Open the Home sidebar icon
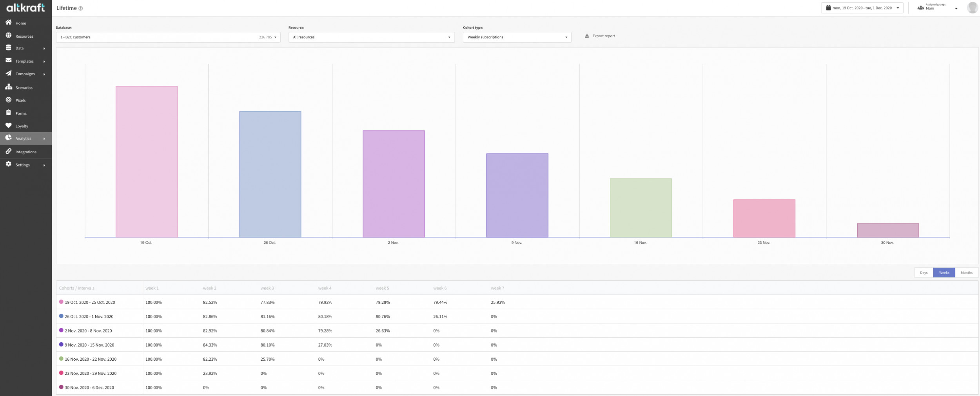The height and width of the screenshot is (396, 980). coord(8,22)
